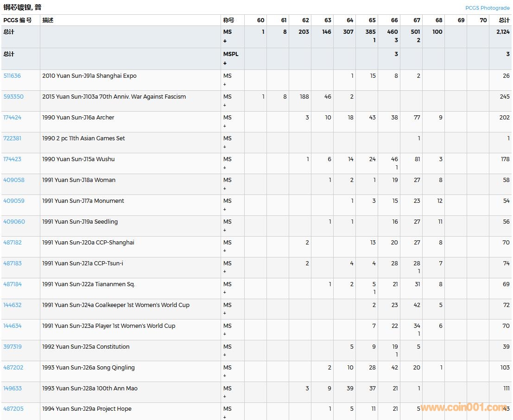
Task: Click the 总计 column header at far right
Action: pos(504,20)
